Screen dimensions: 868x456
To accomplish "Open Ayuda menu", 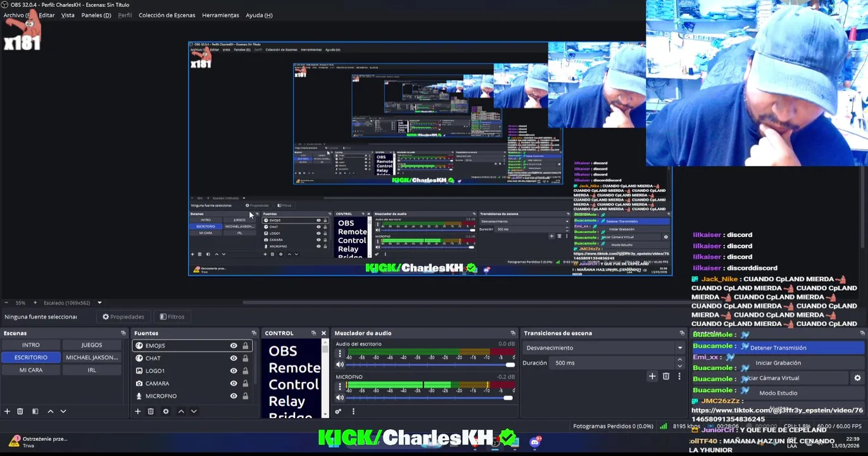I will click(x=259, y=15).
